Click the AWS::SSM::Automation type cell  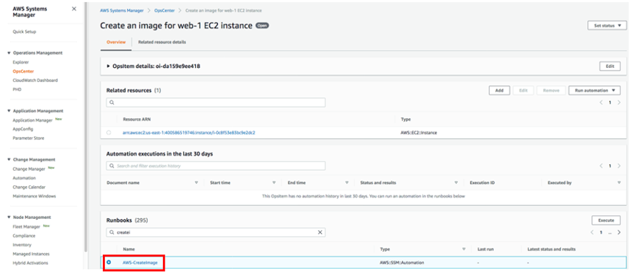pyautogui.click(x=402, y=262)
